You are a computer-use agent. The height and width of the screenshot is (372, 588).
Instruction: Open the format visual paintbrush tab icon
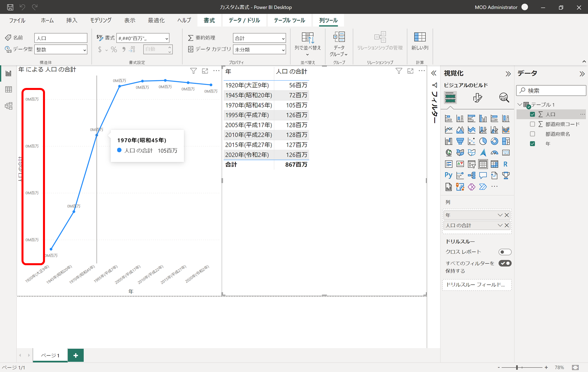point(477,98)
